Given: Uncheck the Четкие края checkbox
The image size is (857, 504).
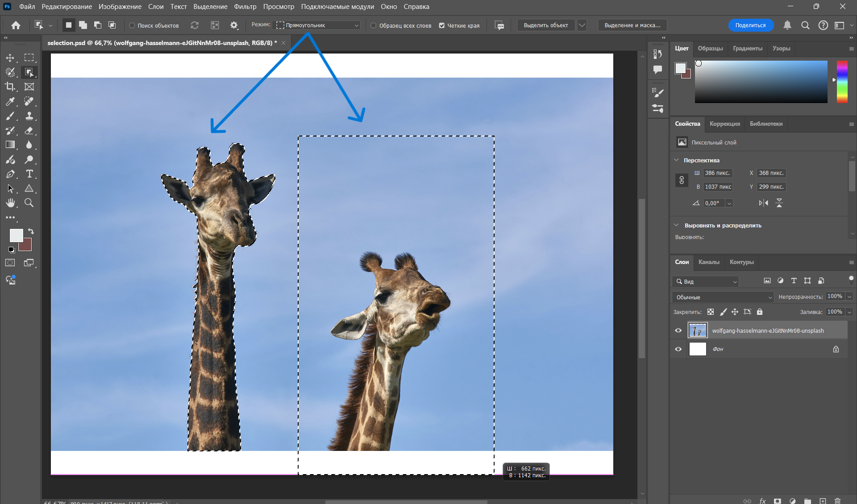Looking at the screenshot, I should pyautogui.click(x=442, y=25).
